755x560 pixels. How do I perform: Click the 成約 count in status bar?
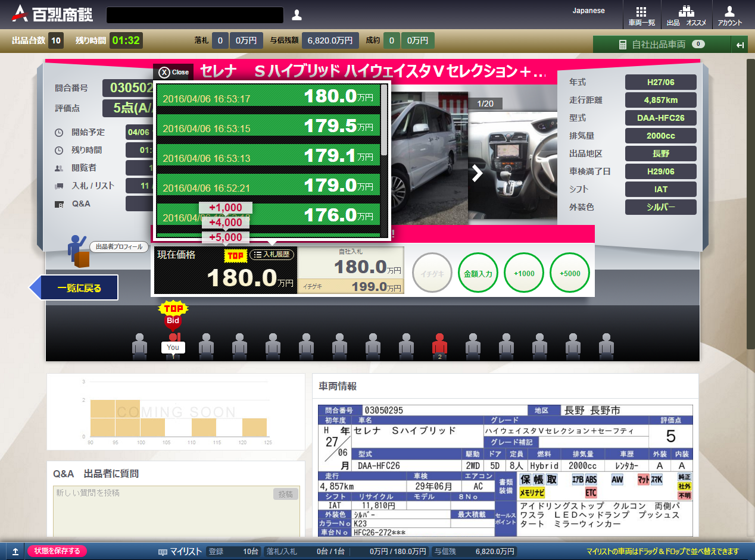click(391, 40)
